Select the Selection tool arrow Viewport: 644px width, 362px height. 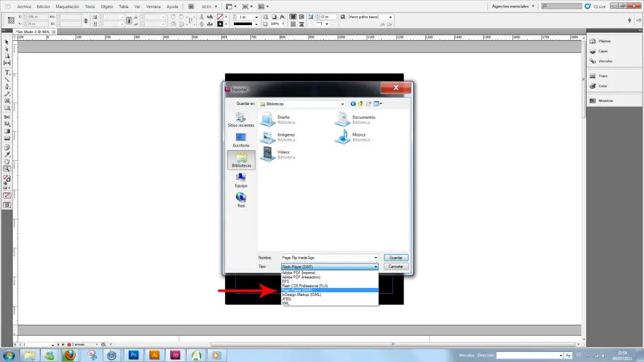6,42
